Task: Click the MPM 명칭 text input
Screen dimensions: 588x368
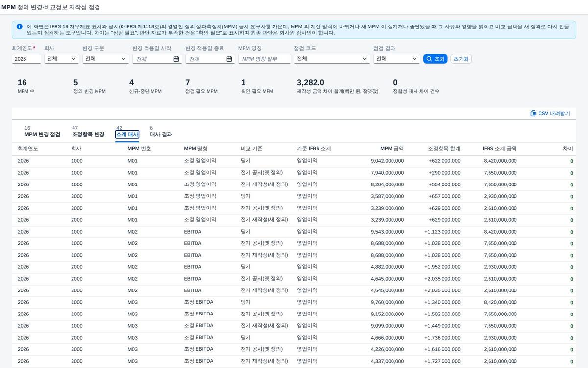Action: point(265,59)
